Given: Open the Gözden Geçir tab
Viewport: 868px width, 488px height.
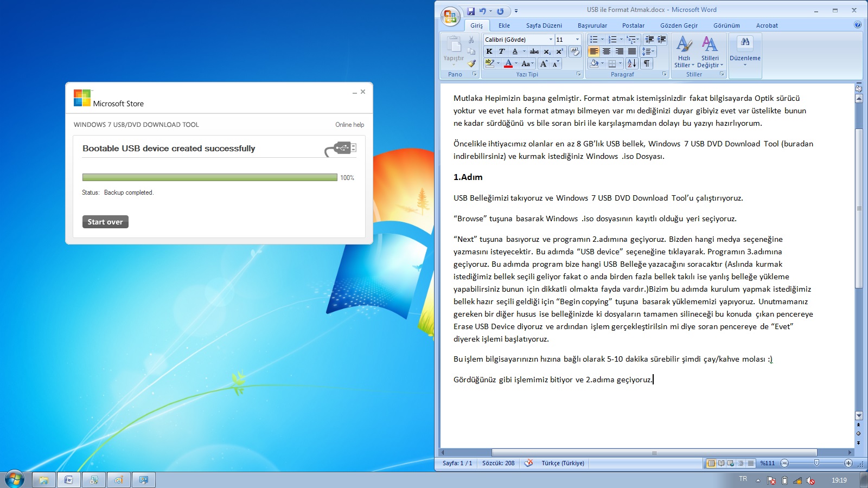Looking at the screenshot, I should click(x=679, y=25).
